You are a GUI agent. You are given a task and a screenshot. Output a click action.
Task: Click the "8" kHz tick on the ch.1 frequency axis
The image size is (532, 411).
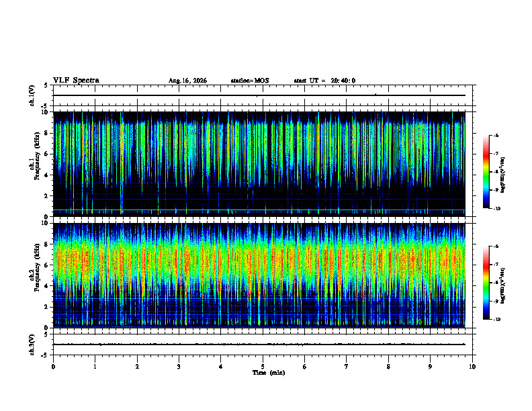coord(47,133)
